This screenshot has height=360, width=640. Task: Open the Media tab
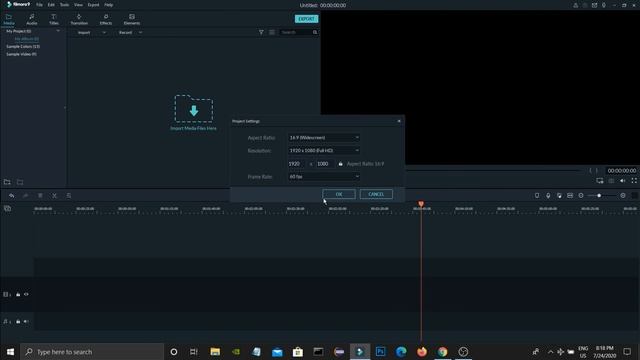pyautogui.click(x=9, y=19)
